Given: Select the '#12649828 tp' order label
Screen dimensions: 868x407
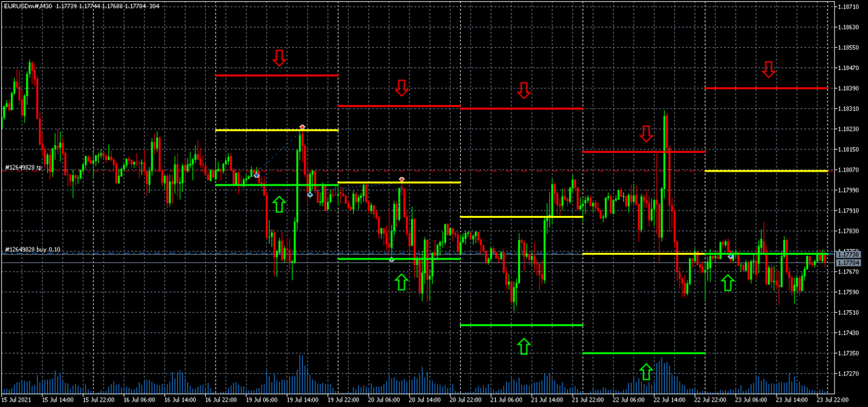Looking at the screenshot, I should (24, 168).
